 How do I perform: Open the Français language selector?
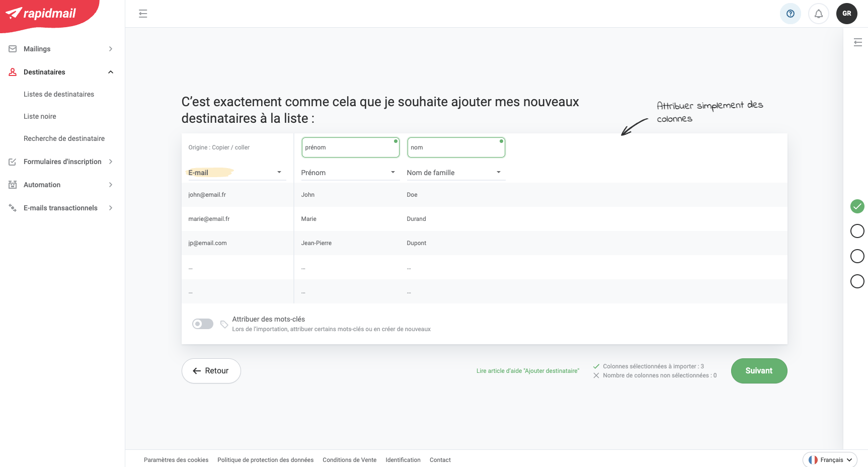tap(830, 459)
